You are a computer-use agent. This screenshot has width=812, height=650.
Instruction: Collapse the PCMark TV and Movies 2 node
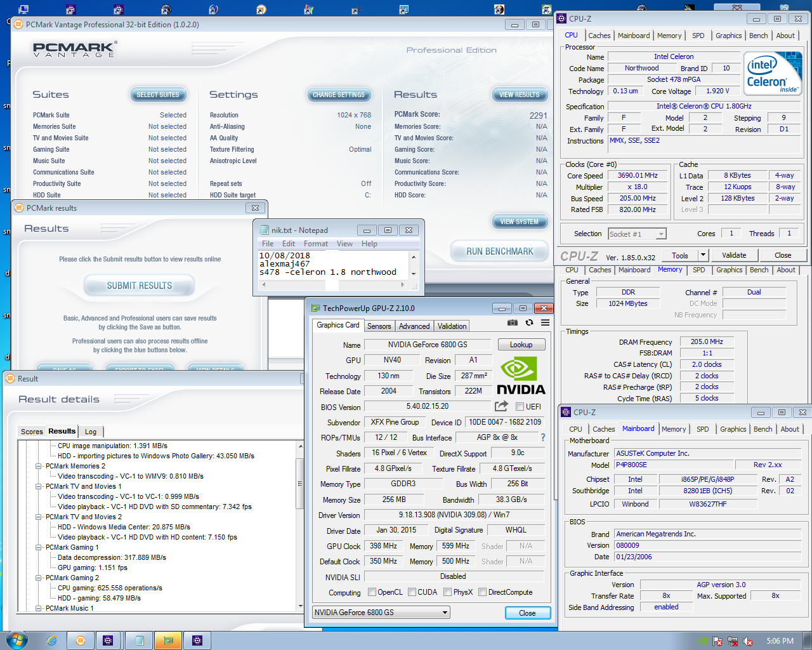(x=39, y=517)
